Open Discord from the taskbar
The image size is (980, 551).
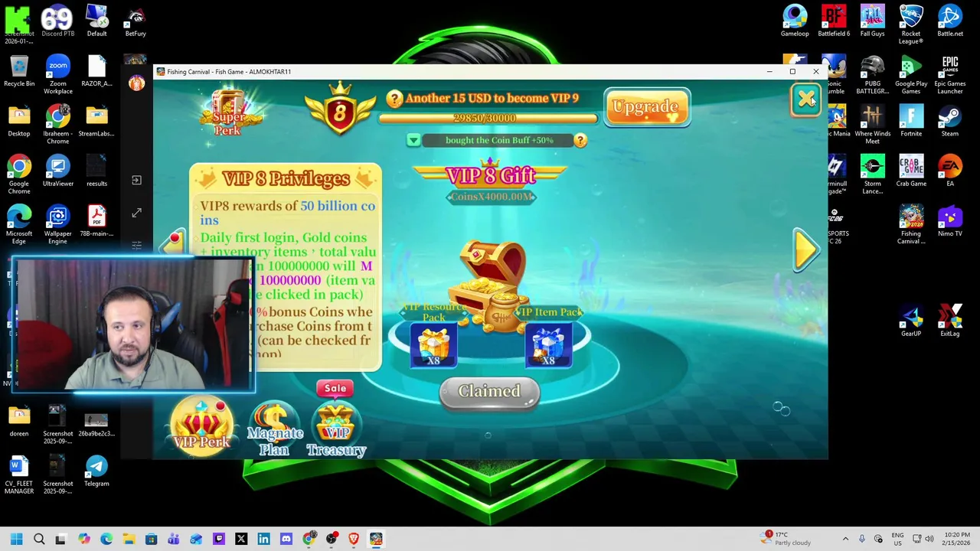tap(286, 539)
